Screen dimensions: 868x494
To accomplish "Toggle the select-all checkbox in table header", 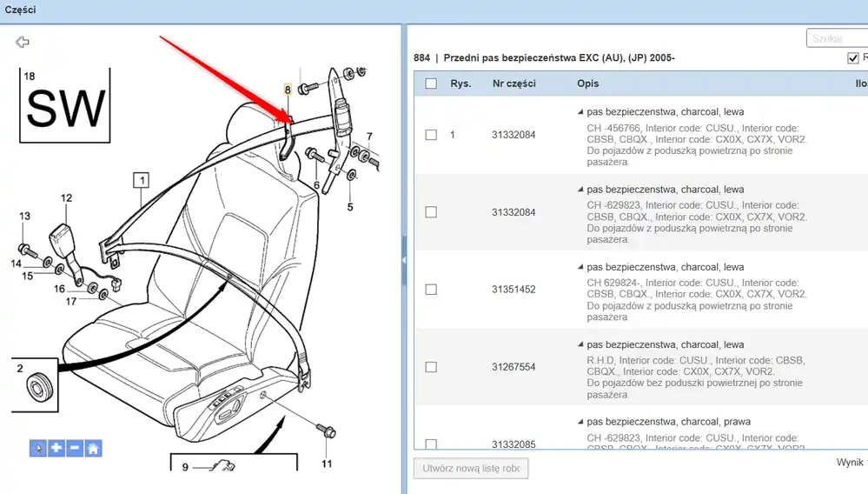I will pyautogui.click(x=431, y=83).
